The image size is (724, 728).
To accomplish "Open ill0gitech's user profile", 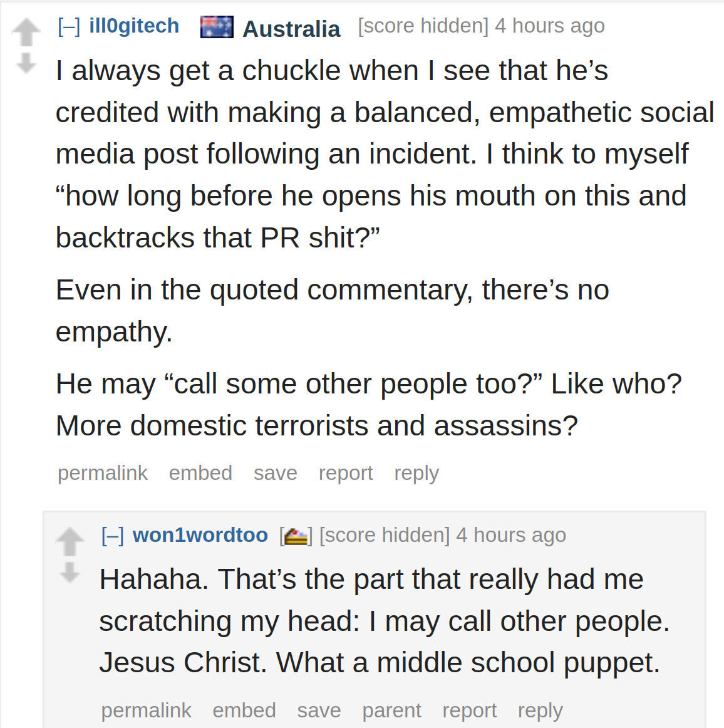I will [x=134, y=26].
